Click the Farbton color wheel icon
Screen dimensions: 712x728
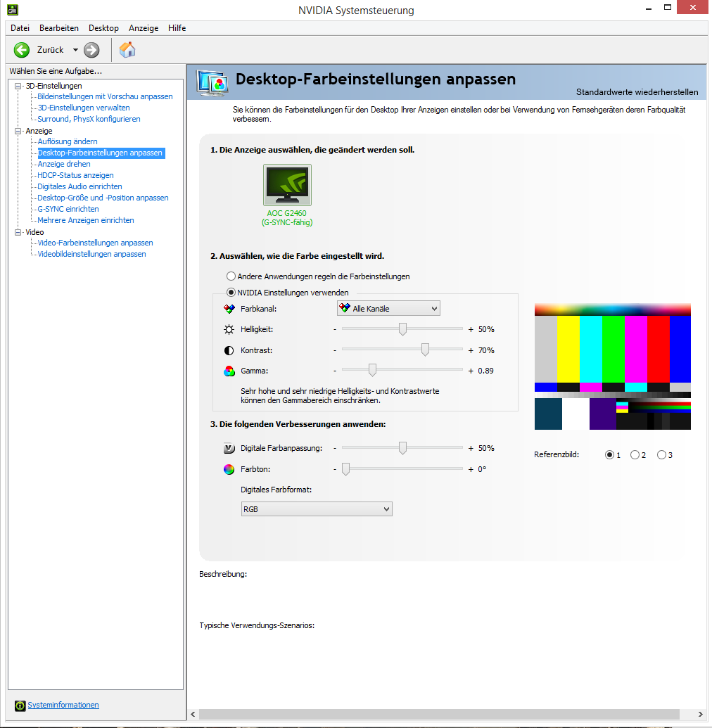pos(229,469)
